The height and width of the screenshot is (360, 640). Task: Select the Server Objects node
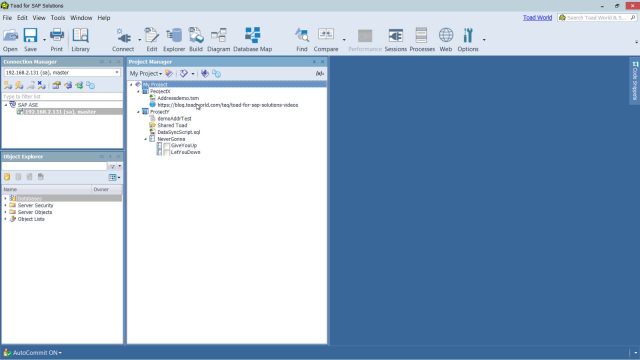click(35, 212)
